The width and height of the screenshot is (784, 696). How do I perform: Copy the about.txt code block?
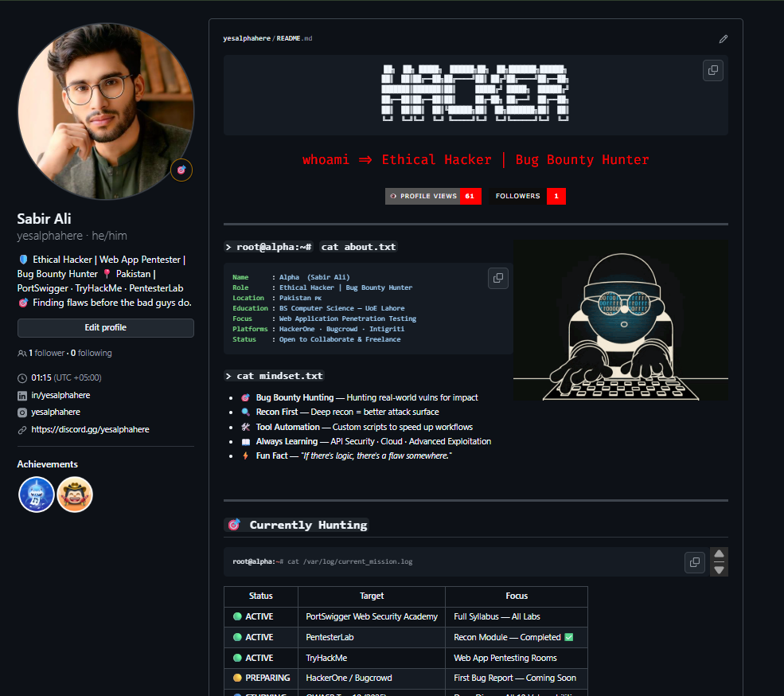[498, 278]
